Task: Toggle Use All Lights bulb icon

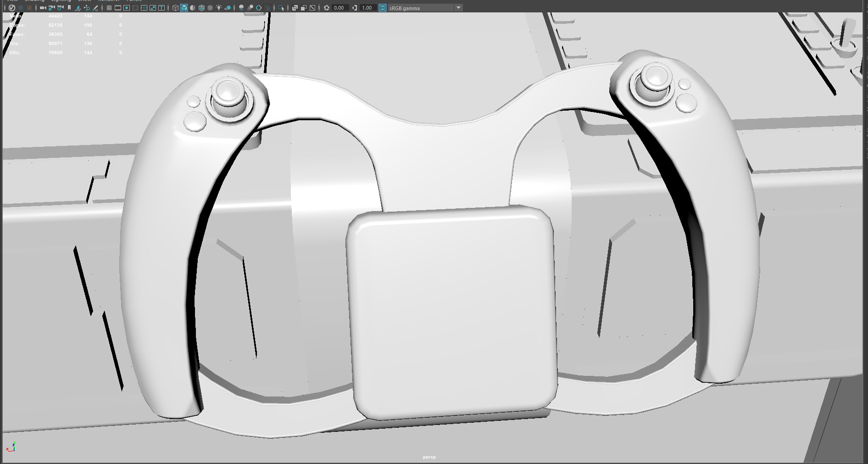Action: (x=219, y=8)
